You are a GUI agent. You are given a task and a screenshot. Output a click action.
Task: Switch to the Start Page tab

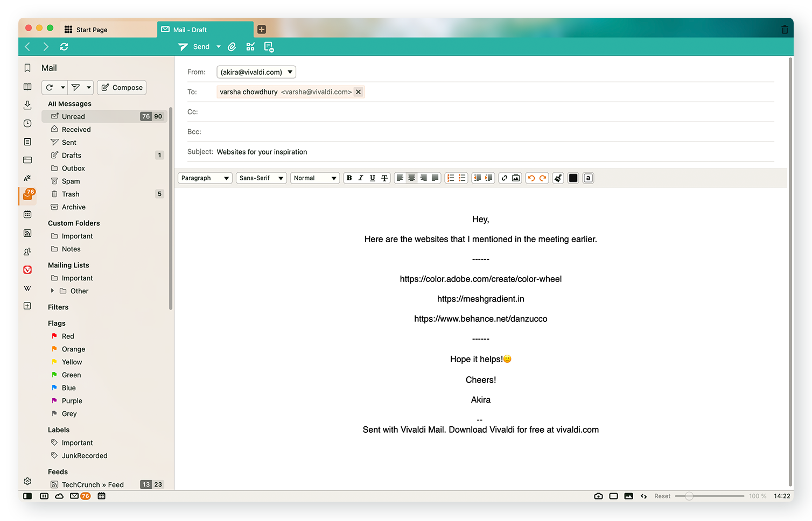pyautogui.click(x=92, y=30)
